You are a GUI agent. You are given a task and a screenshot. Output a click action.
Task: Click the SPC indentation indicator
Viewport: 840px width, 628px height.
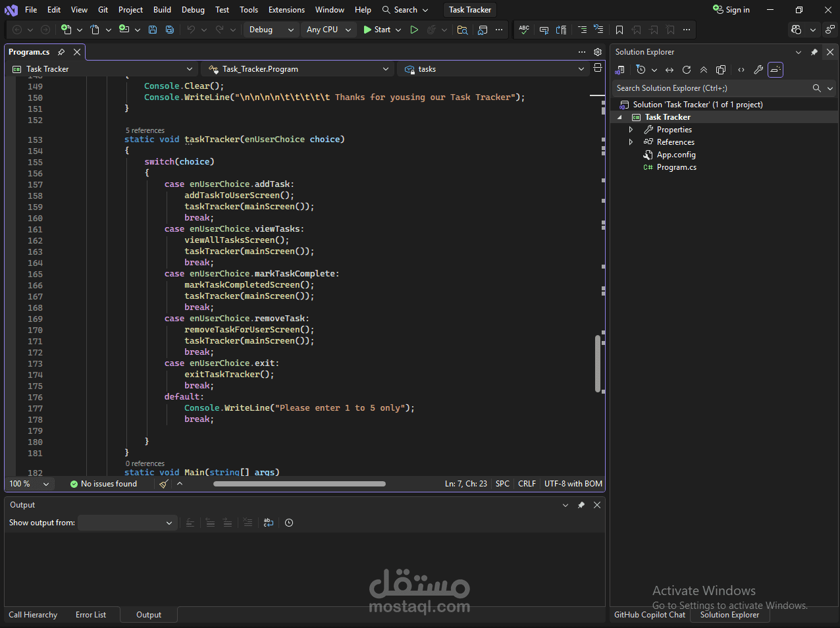click(x=502, y=484)
